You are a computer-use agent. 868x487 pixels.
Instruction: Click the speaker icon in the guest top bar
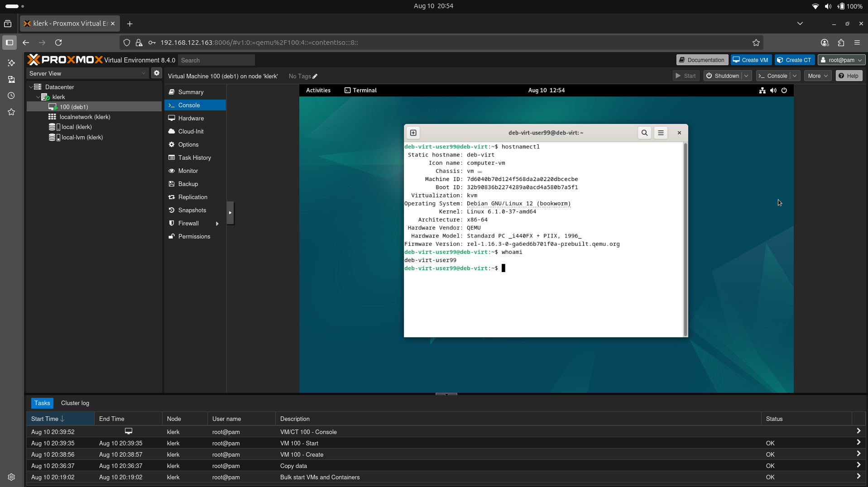(772, 90)
